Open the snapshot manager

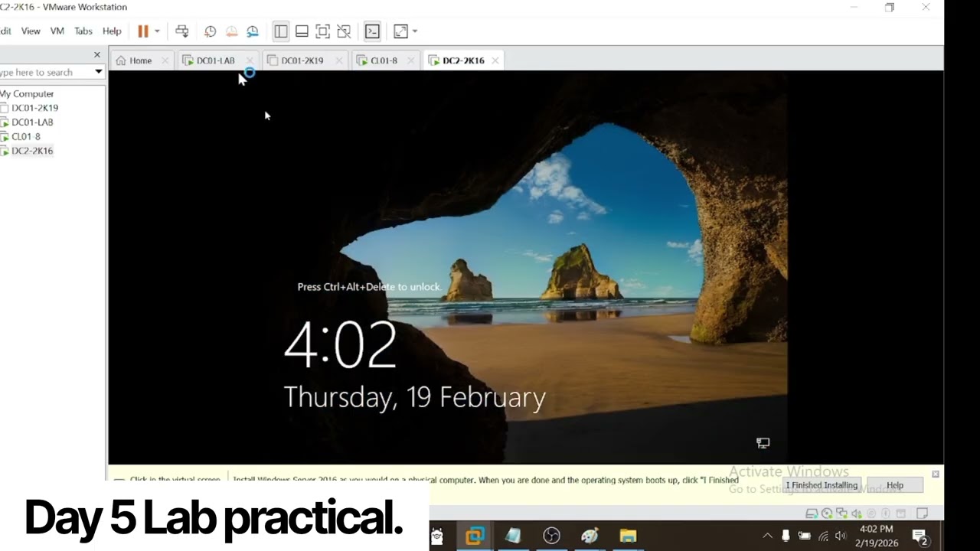tap(253, 31)
